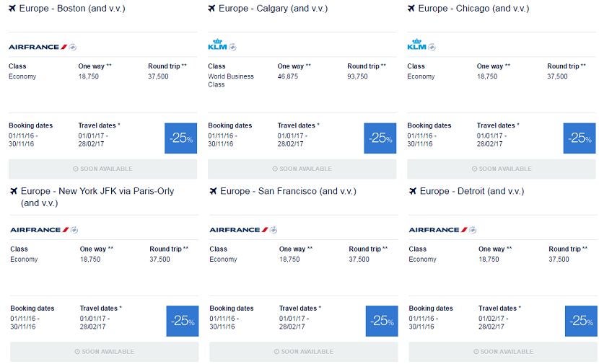Image resolution: width=599 pixels, height=364 pixels.
Task: Click the Air France logo in Detroit card
Action: 438,230
